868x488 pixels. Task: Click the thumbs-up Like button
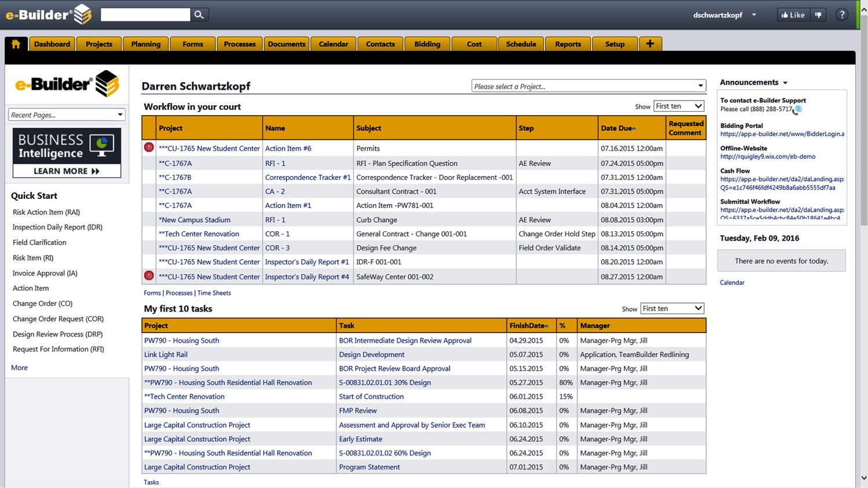tap(793, 15)
